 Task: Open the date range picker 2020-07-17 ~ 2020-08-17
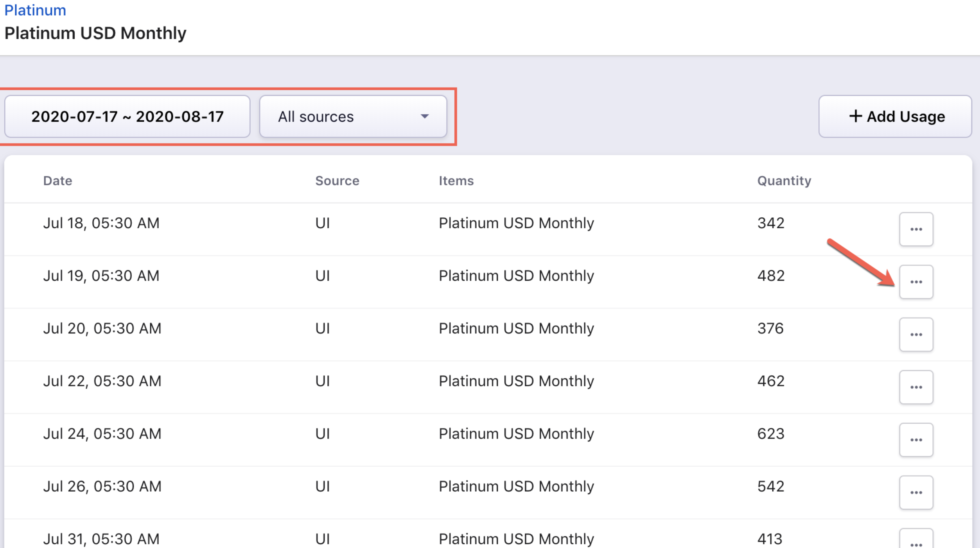pos(127,116)
